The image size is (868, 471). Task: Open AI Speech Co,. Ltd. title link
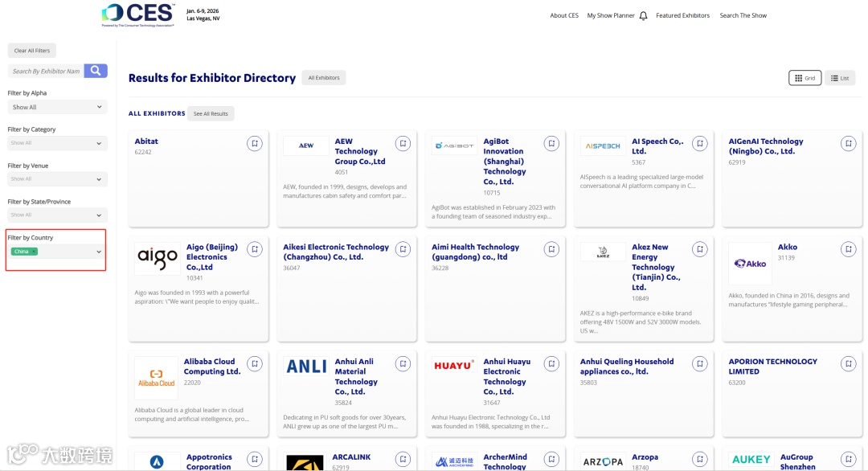pyautogui.click(x=657, y=146)
